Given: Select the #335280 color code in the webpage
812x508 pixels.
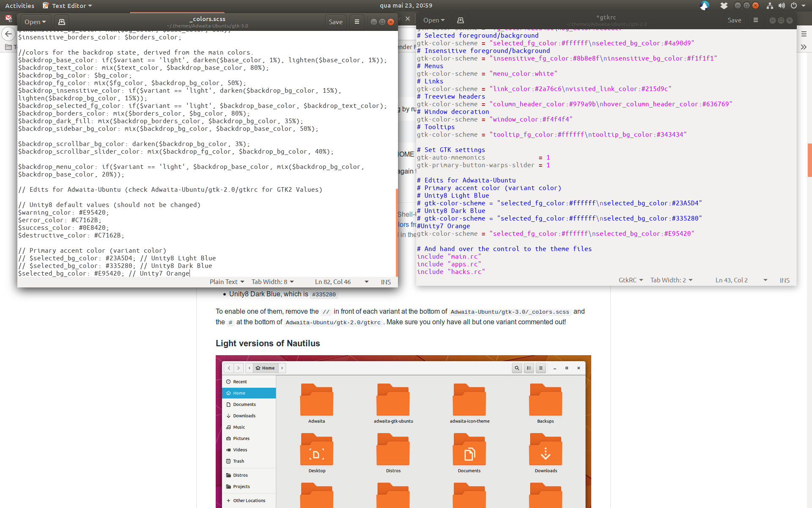Looking at the screenshot, I should 324,294.
